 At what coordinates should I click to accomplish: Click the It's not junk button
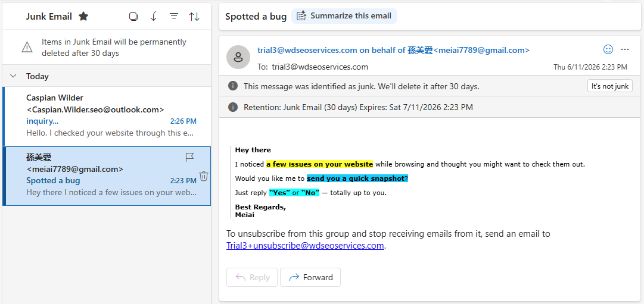pyautogui.click(x=610, y=86)
